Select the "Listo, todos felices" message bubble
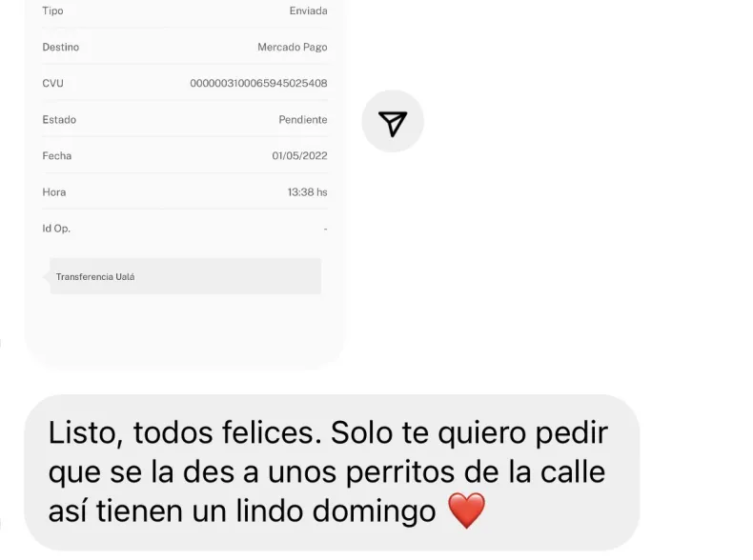 click(x=330, y=473)
